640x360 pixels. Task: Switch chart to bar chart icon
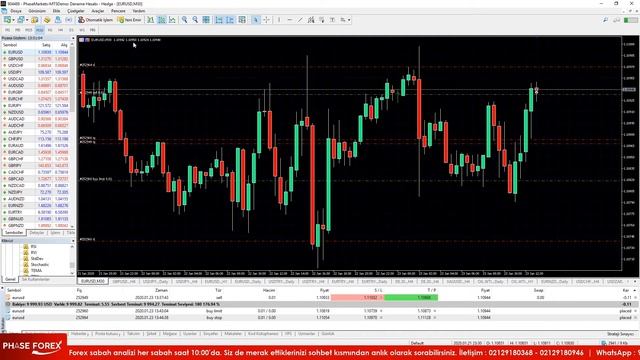(x=151, y=20)
